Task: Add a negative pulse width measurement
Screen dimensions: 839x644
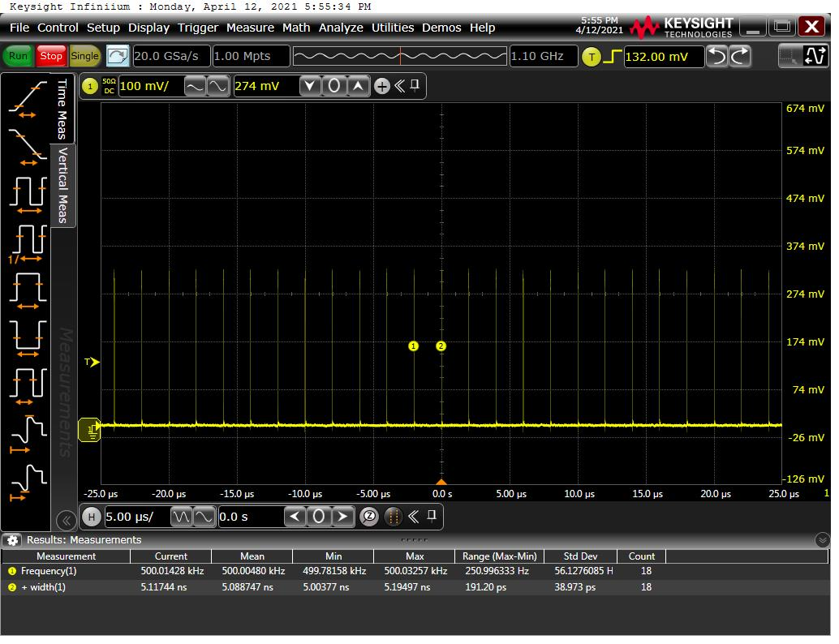Action: (x=28, y=337)
